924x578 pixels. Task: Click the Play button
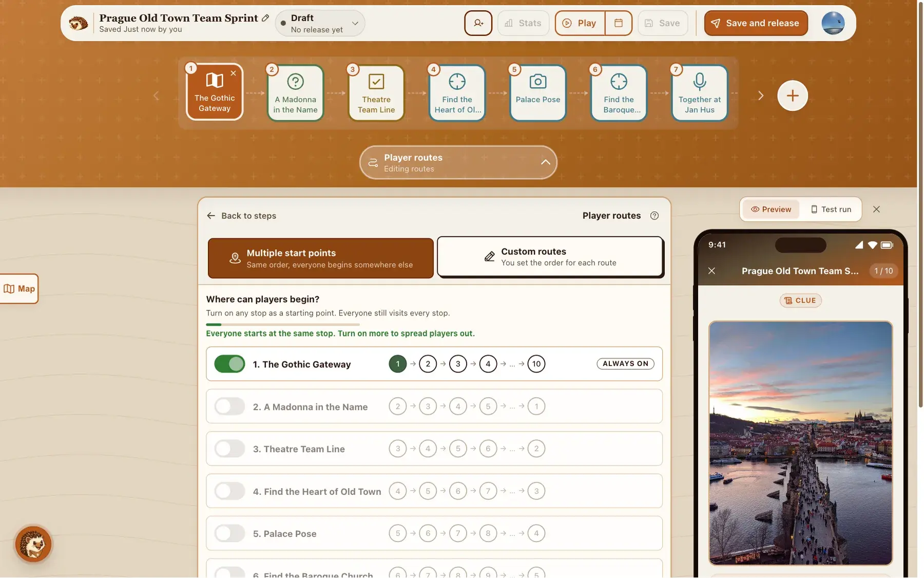(x=580, y=23)
